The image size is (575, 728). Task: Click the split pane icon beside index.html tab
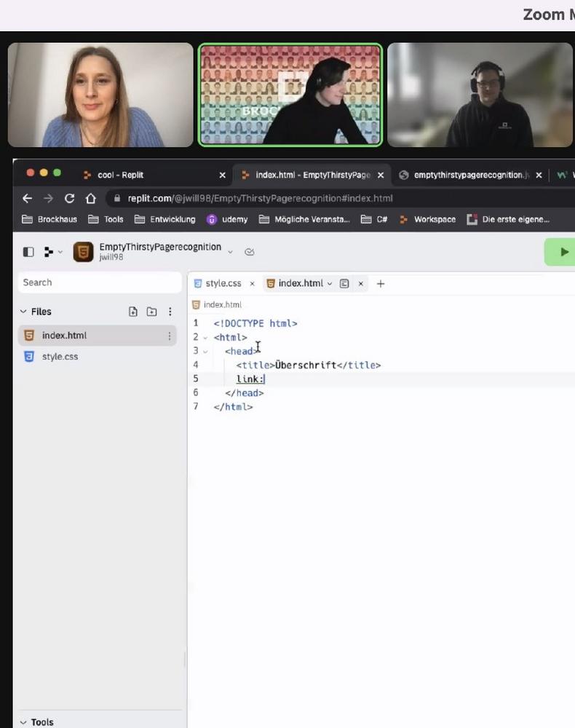tap(344, 284)
